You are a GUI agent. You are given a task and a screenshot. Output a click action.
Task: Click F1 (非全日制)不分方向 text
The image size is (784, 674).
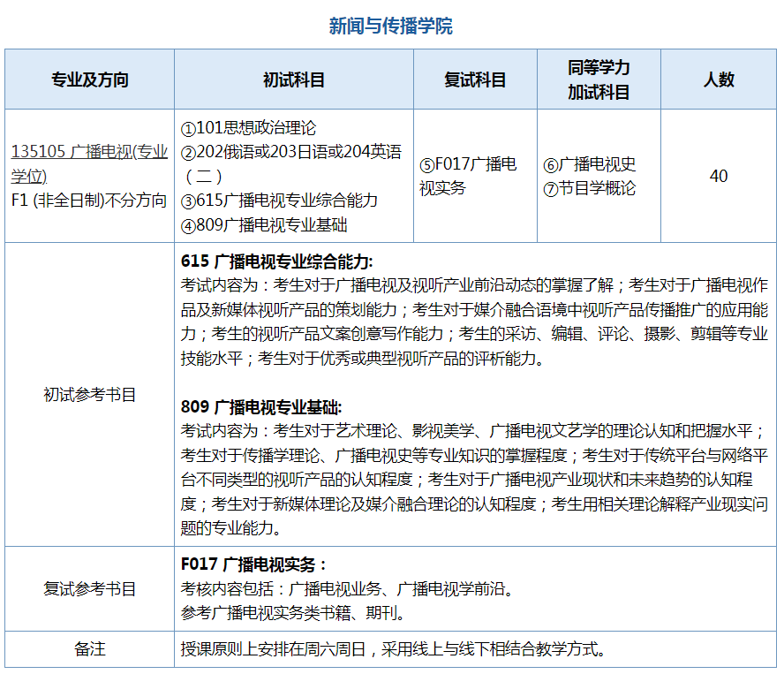pyautogui.click(x=89, y=201)
